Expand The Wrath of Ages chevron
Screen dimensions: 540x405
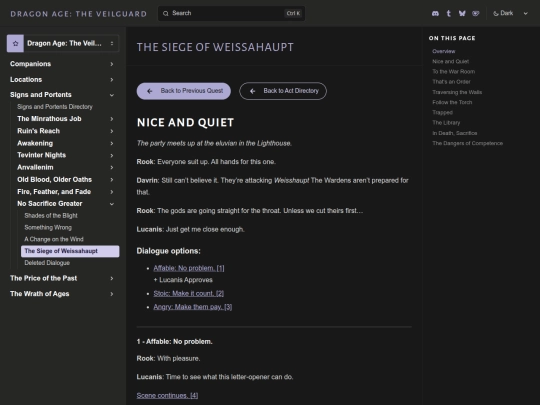click(112, 294)
